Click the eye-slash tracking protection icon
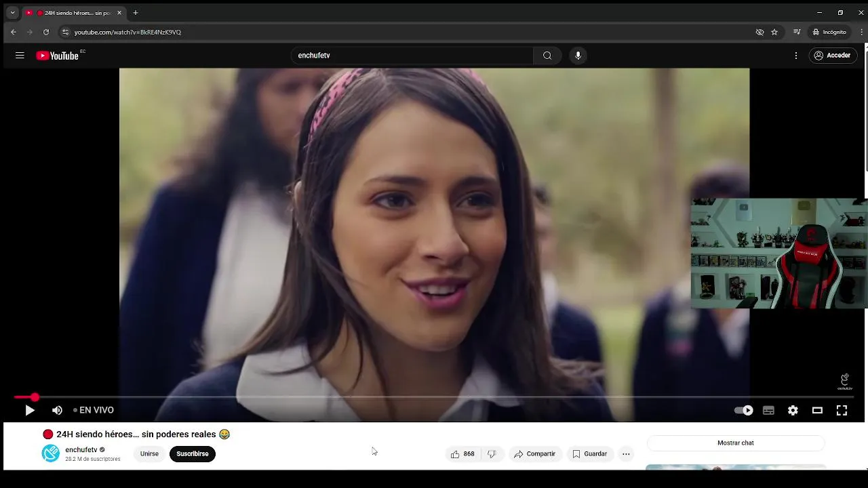 click(x=759, y=32)
